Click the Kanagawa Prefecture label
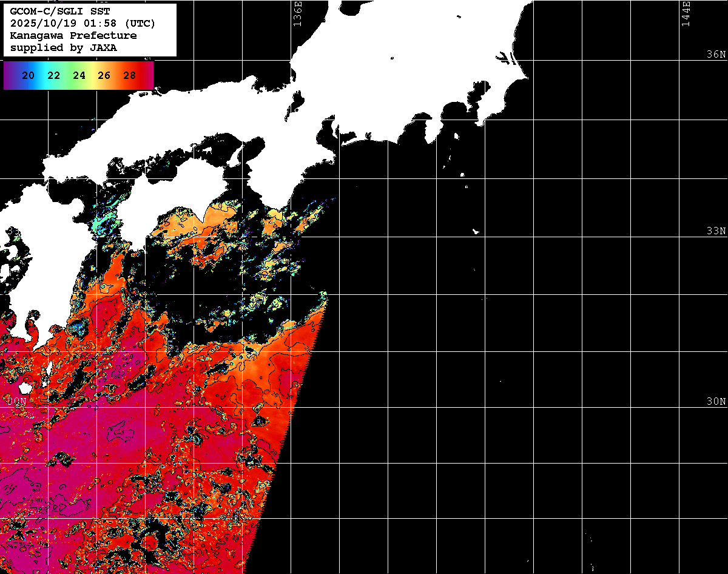Viewport: 728px width, 574px height. tap(73, 36)
